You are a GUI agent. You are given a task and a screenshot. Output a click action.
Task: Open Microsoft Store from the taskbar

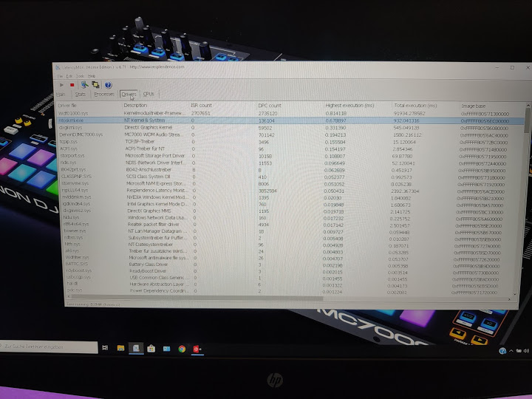point(151,349)
